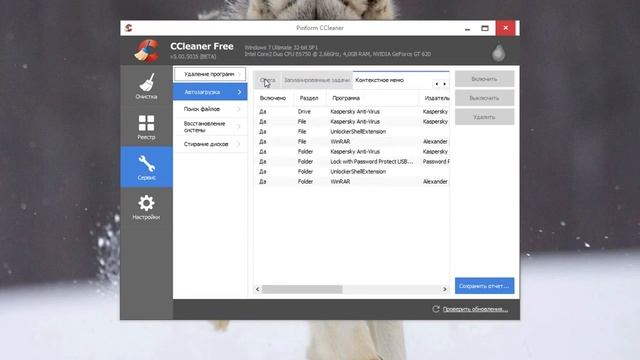Click horizontal scrollbar thumb in list

coord(302,289)
